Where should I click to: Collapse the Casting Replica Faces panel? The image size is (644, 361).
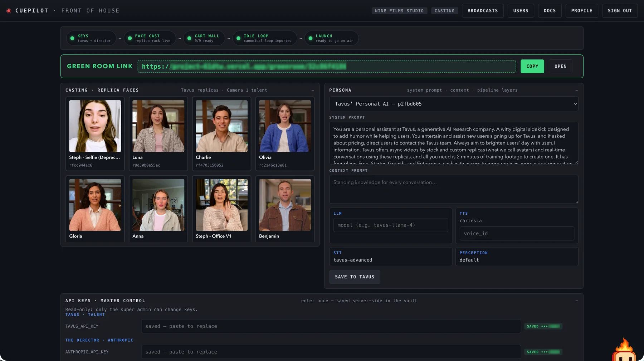[x=313, y=90]
